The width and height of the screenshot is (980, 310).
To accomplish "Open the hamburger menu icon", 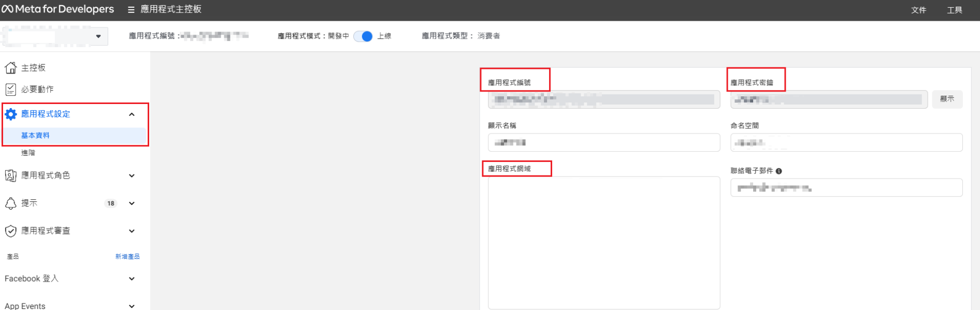I will tap(131, 10).
